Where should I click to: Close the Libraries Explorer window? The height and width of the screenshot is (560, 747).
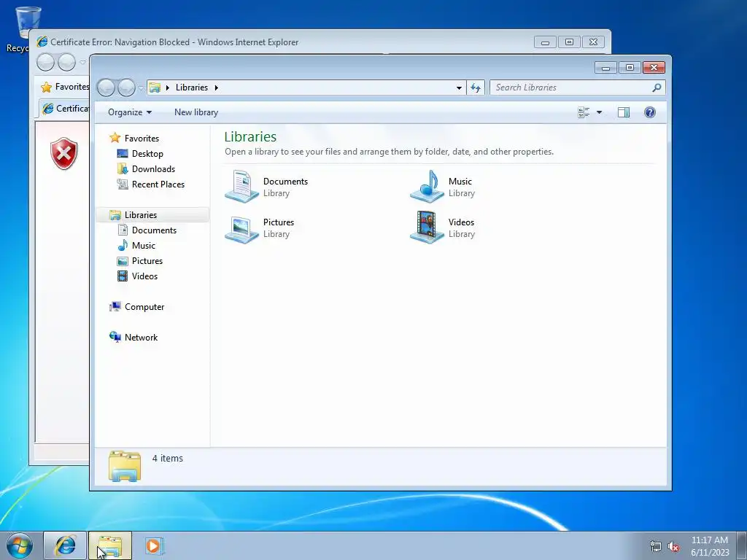(x=654, y=68)
